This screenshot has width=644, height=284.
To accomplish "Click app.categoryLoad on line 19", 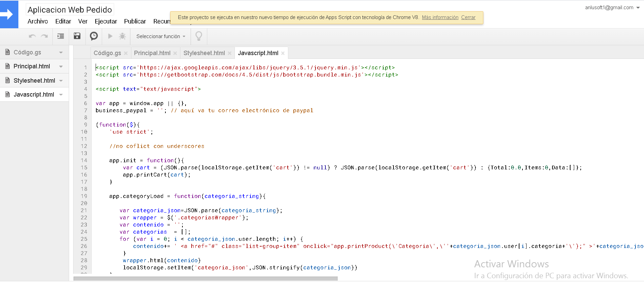I will click(136, 196).
